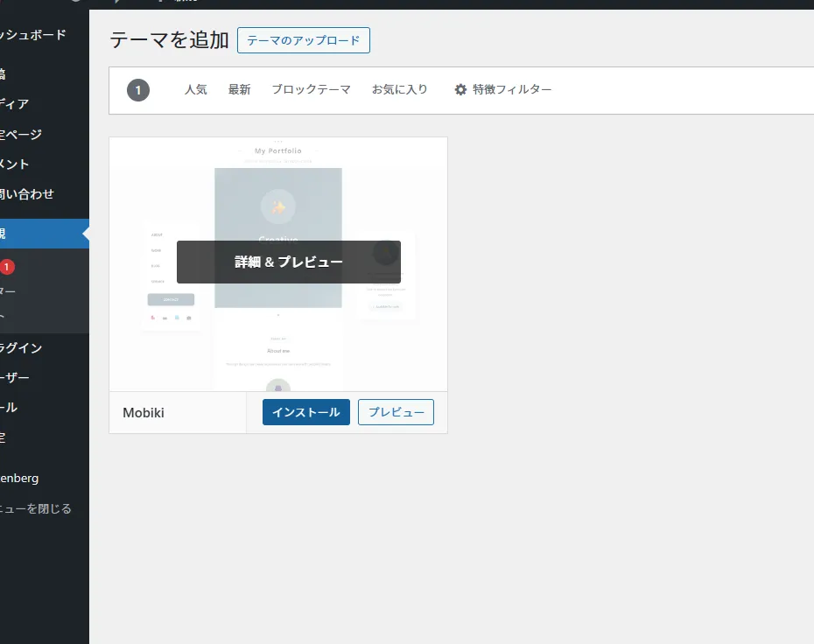Viewport: 814px width, 644px height.
Task: Switch to the 最新 tab
Action: (x=239, y=90)
